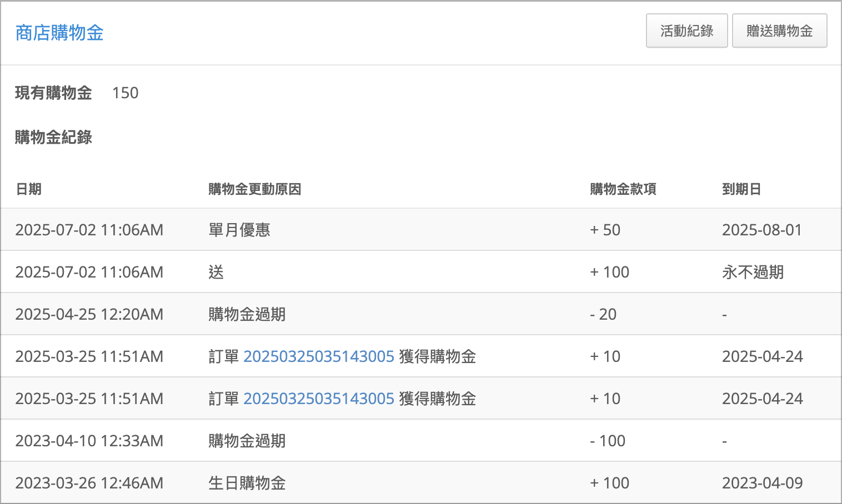Select the 單月優惠 reason cell
This screenshot has width=842, height=504.
click(239, 230)
